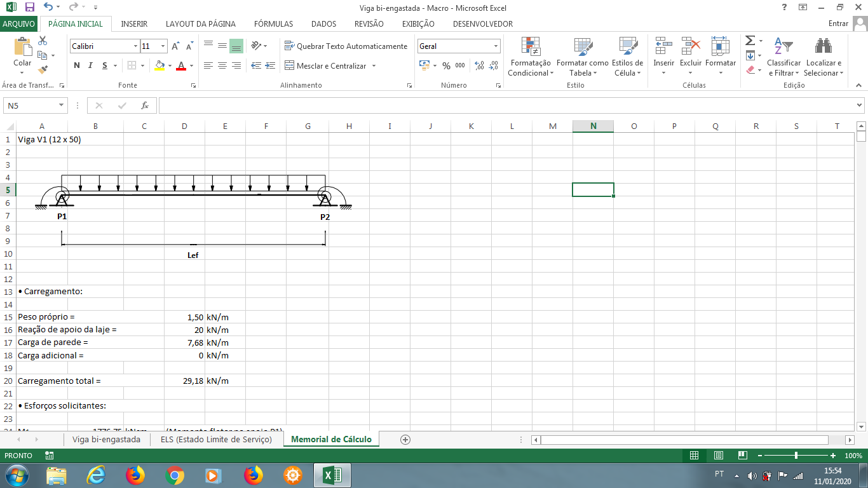Click the Cut scissors icon
Image resolution: width=868 pixels, height=488 pixels.
pyautogui.click(x=43, y=41)
